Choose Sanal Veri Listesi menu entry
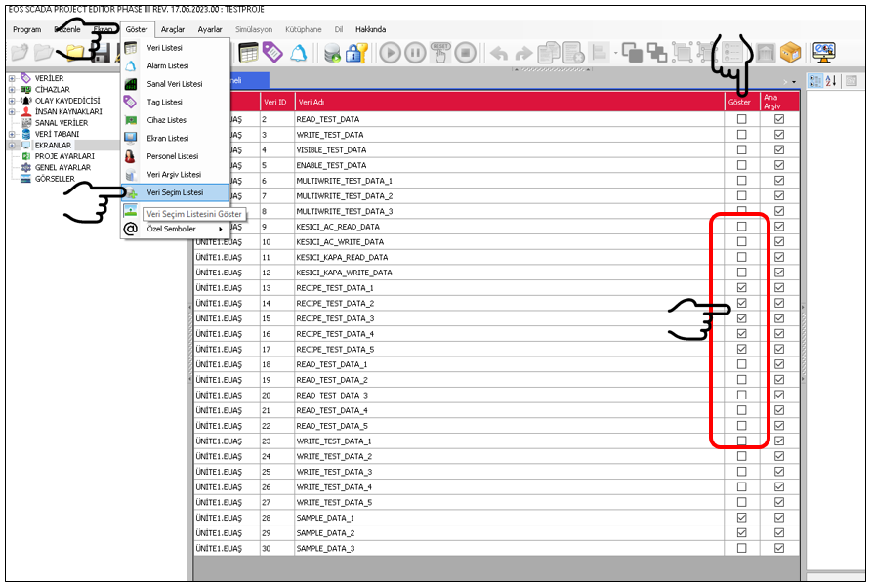 point(176,84)
